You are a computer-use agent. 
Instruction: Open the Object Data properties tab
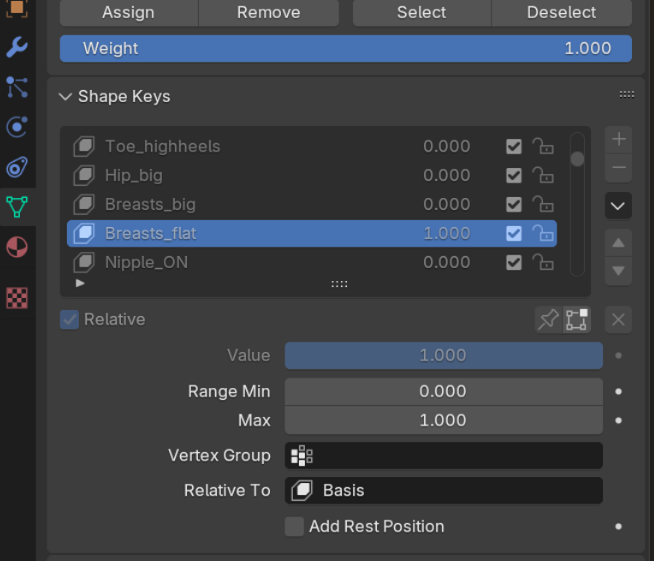click(17, 207)
